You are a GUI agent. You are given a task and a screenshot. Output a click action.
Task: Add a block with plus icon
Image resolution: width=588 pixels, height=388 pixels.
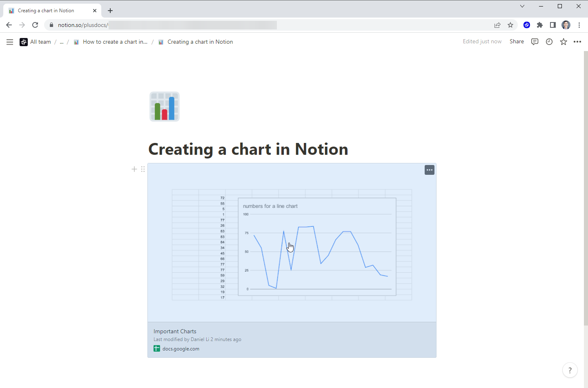134,169
